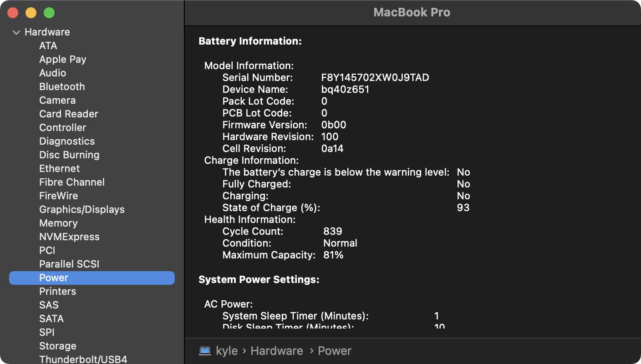This screenshot has height=364, width=641.
Task: Open the SATA section
Action: coord(51,318)
